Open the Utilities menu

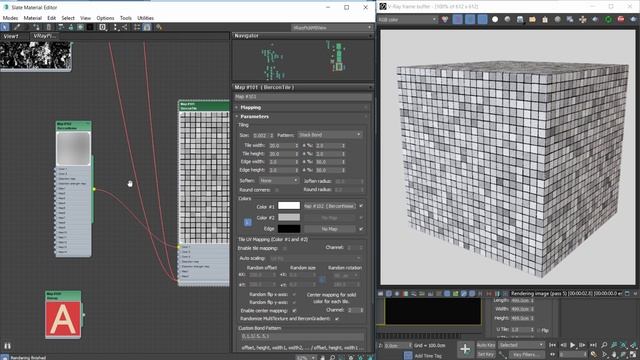click(x=145, y=18)
